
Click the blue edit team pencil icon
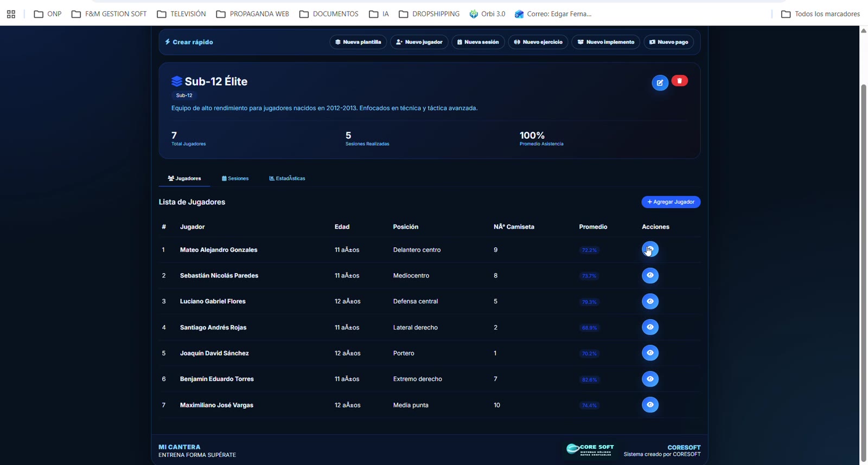pyautogui.click(x=660, y=83)
